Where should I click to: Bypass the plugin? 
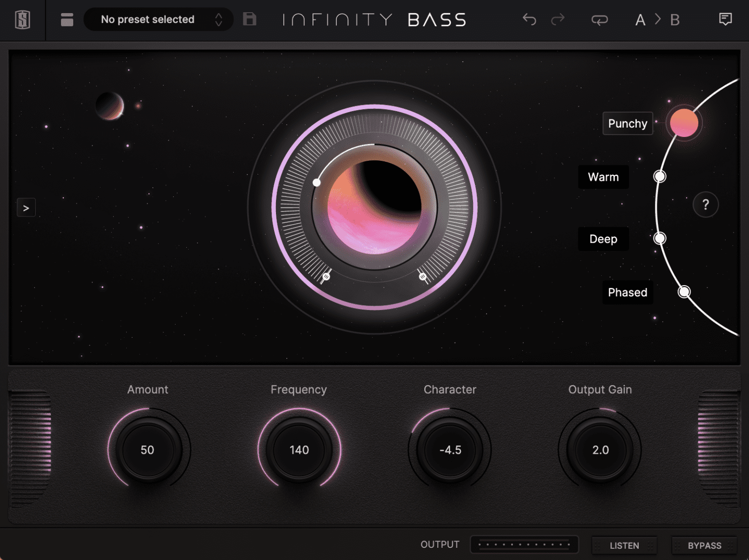tap(704, 545)
